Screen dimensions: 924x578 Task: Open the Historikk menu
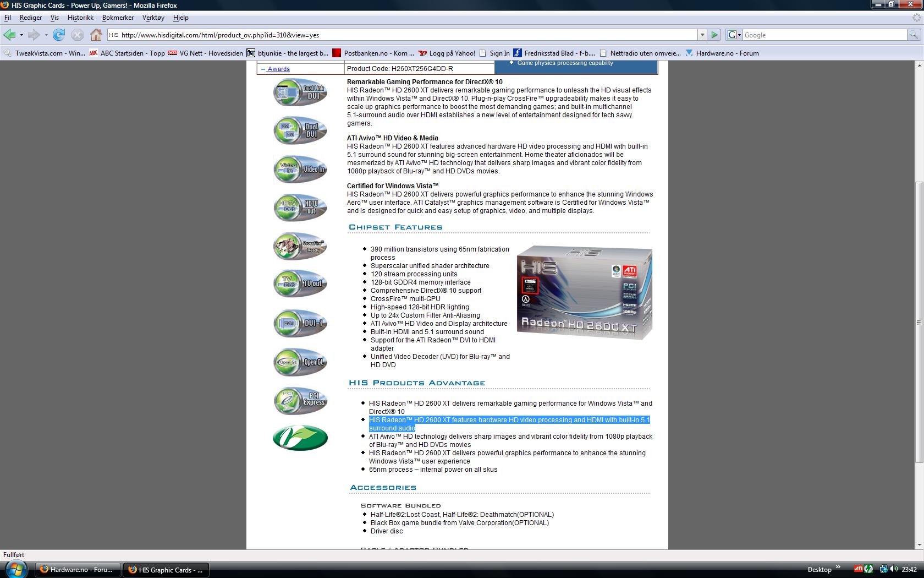(80, 18)
